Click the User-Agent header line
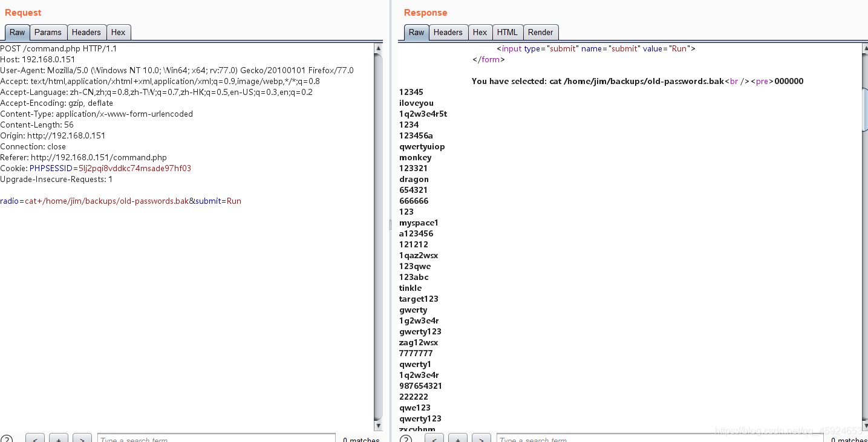Viewport: 868px width, 442px height. pos(177,70)
